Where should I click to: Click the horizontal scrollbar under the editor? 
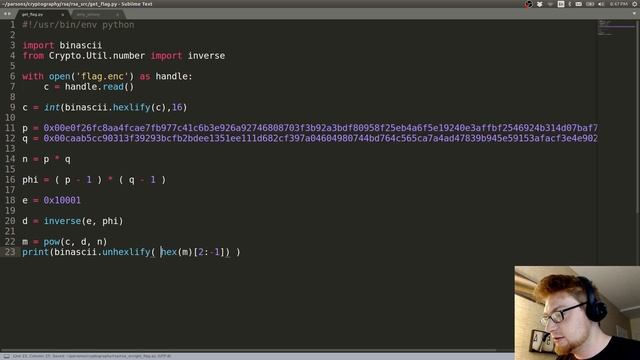pos(248,350)
